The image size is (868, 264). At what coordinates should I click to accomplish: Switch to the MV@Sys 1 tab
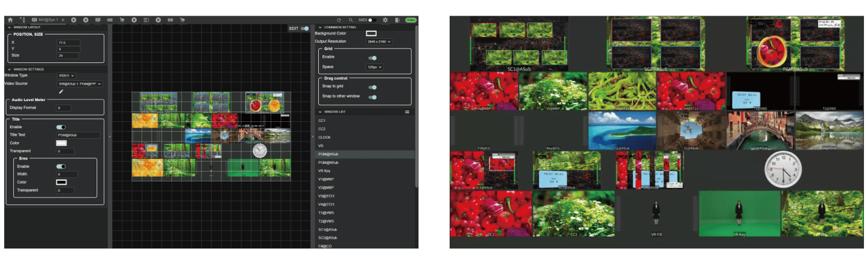click(x=48, y=20)
